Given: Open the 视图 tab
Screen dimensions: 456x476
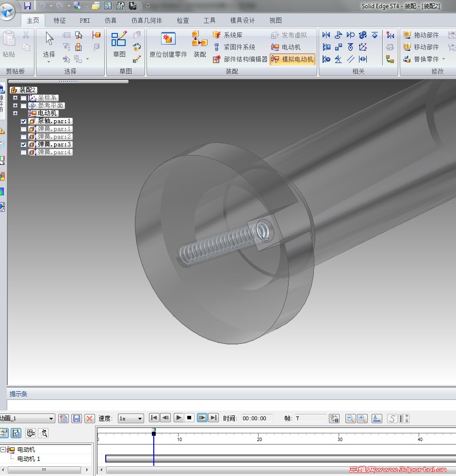Looking at the screenshot, I should tap(276, 20).
